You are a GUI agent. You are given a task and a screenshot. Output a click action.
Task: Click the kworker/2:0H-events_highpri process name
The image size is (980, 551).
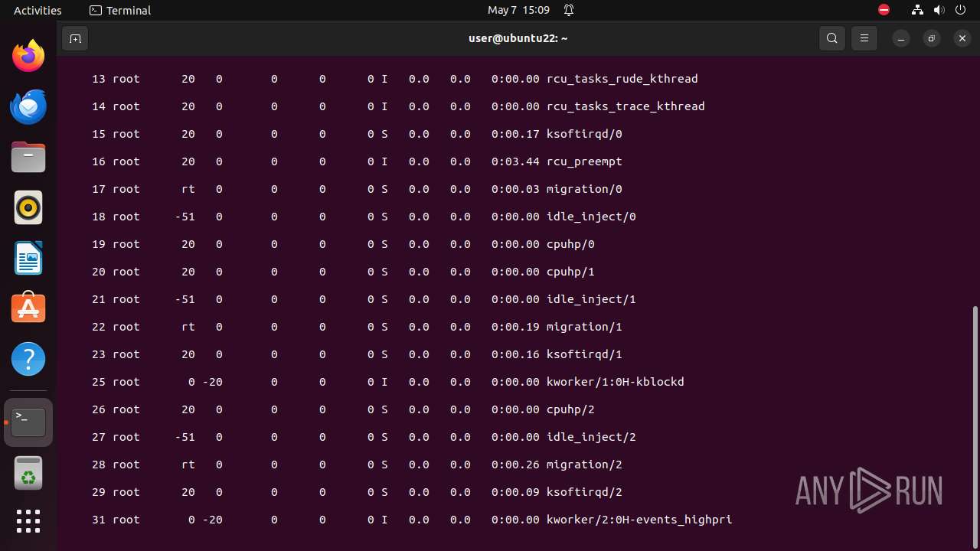[x=639, y=520]
